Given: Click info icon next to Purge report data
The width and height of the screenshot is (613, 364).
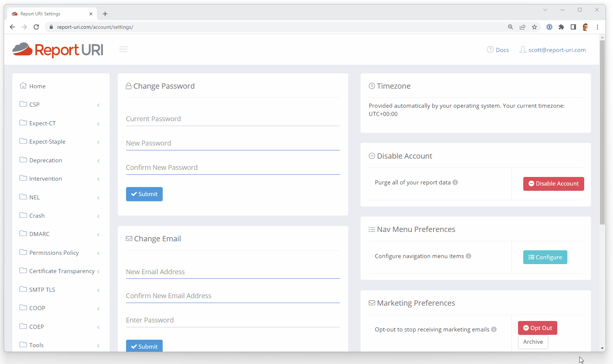Looking at the screenshot, I should coord(455,183).
